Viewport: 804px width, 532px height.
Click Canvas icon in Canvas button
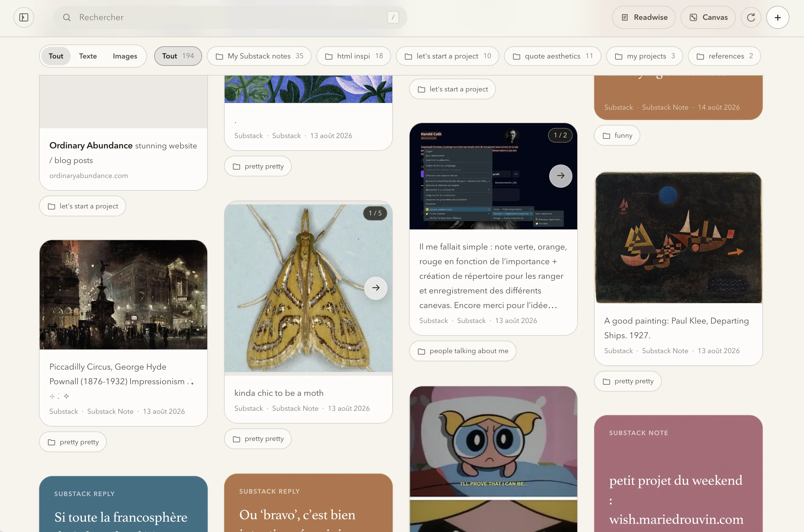click(x=693, y=17)
